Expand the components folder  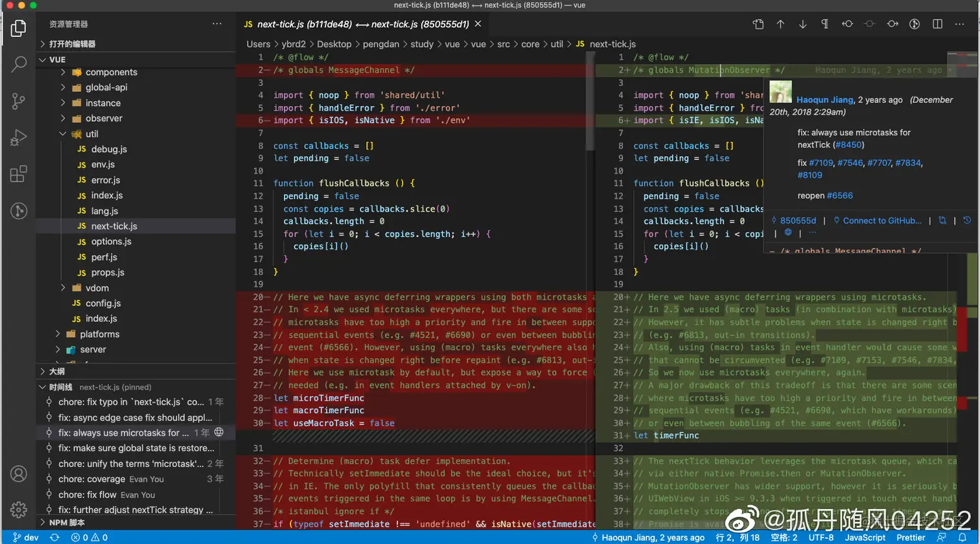point(135,72)
